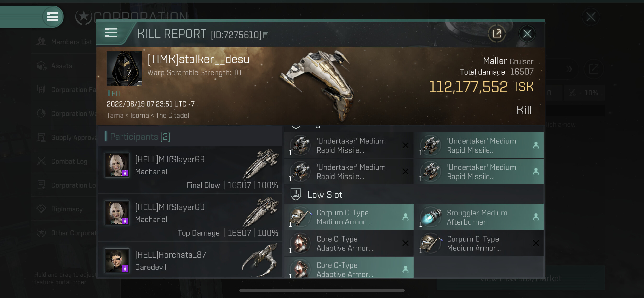644x298 pixels.
Task: Open stalker__desu pilot portrait
Action: click(125, 69)
